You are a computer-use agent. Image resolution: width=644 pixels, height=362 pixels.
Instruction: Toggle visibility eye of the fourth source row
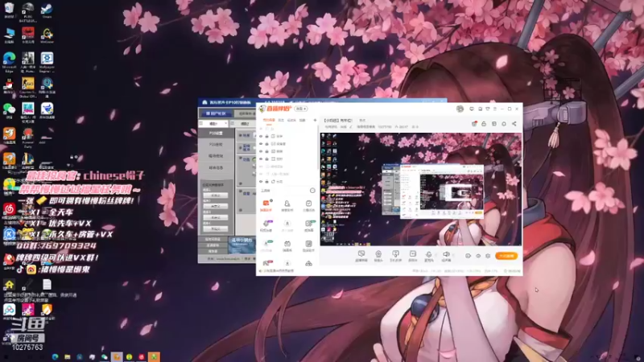click(261, 158)
